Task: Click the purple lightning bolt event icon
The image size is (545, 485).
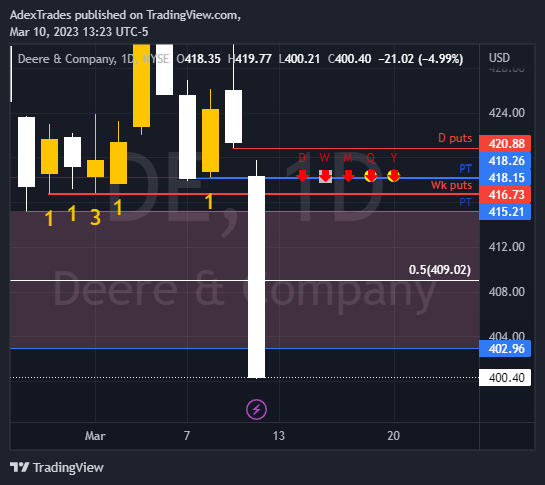Action: click(x=257, y=410)
